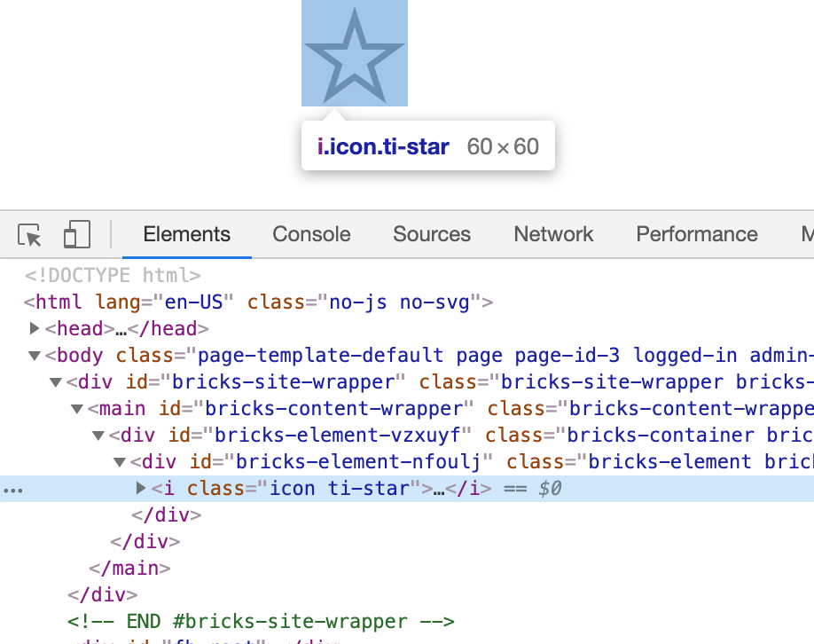The height and width of the screenshot is (644, 814).
Task: Collapse the bricks-element-nfoulj div
Action: tap(120, 461)
